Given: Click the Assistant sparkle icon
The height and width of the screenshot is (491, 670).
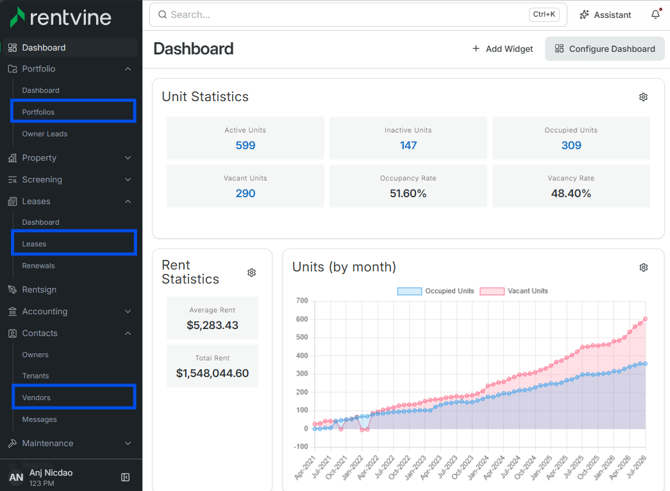Looking at the screenshot, I should (584, 15).
